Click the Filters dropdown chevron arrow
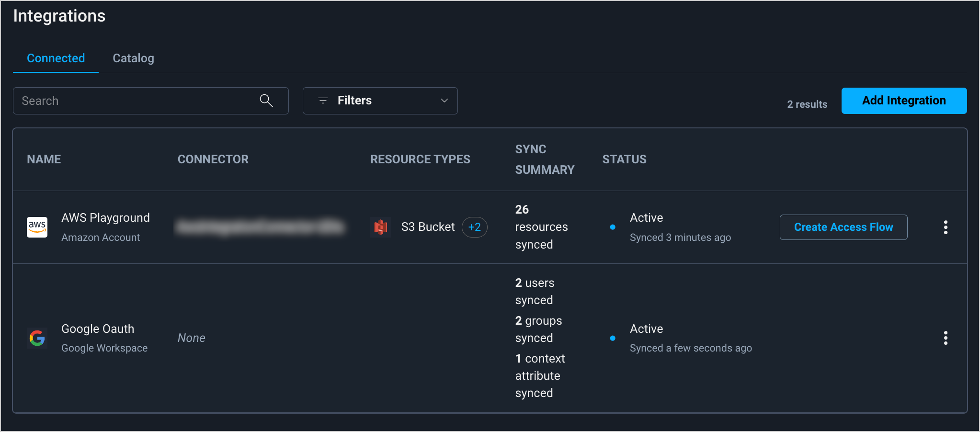Image resolution: width=980 pixels, height=432 pixels. click(444, 101)
